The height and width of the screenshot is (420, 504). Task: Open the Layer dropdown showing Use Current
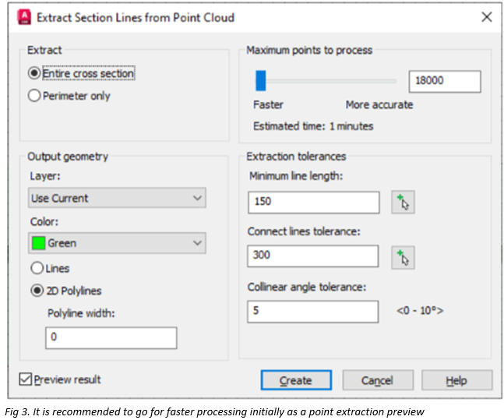tap(117, 198)
